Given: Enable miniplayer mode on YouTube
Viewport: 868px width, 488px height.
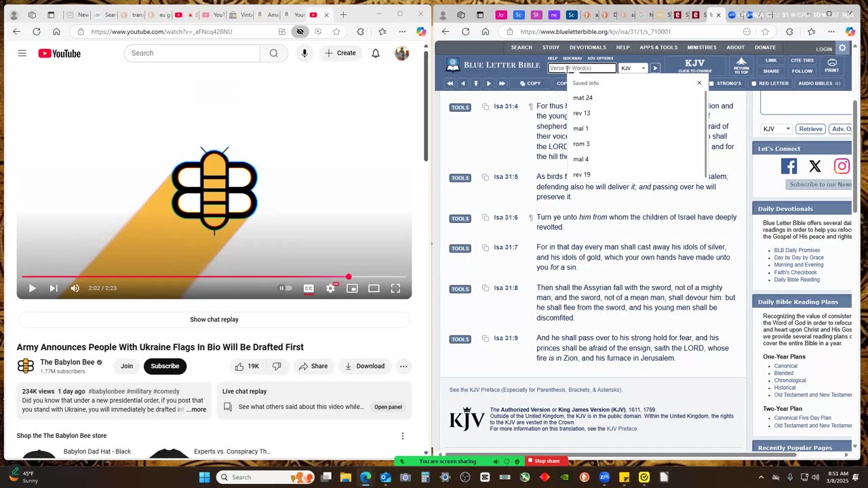Looking at the screenshot, I should [x=352, y=288].
